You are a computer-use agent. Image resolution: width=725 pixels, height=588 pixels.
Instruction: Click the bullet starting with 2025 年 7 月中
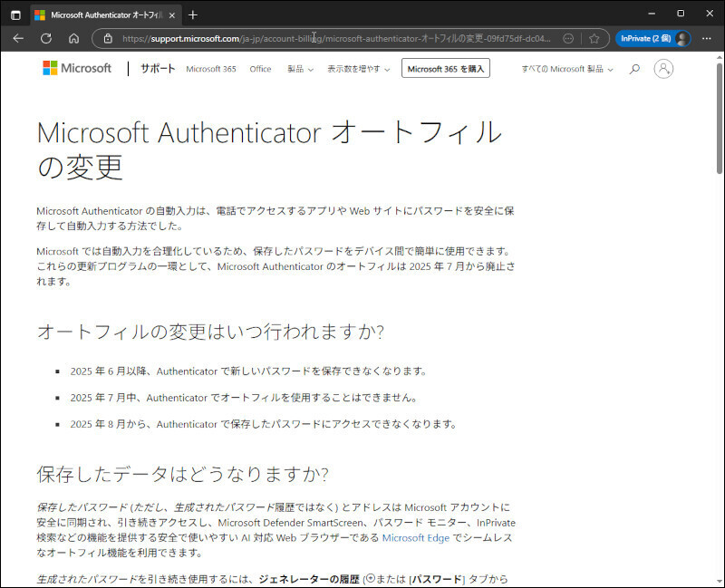[x=244, y=398]
